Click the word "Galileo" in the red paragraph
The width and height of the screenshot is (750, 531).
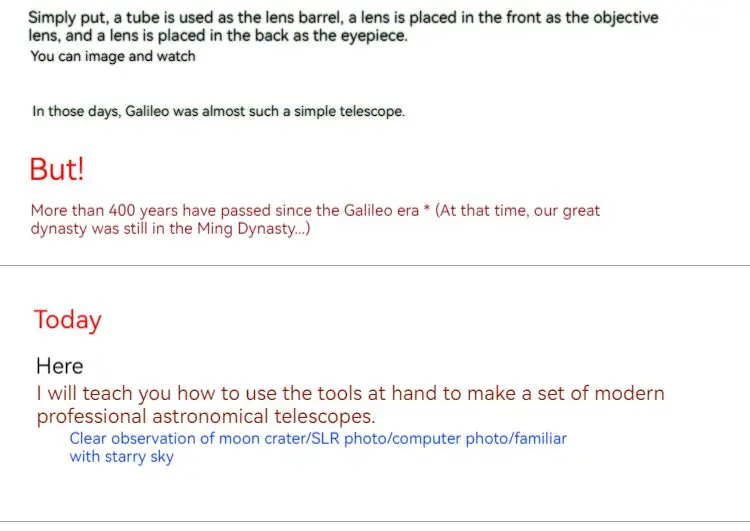pyautogui.click(x=368, y=210)
